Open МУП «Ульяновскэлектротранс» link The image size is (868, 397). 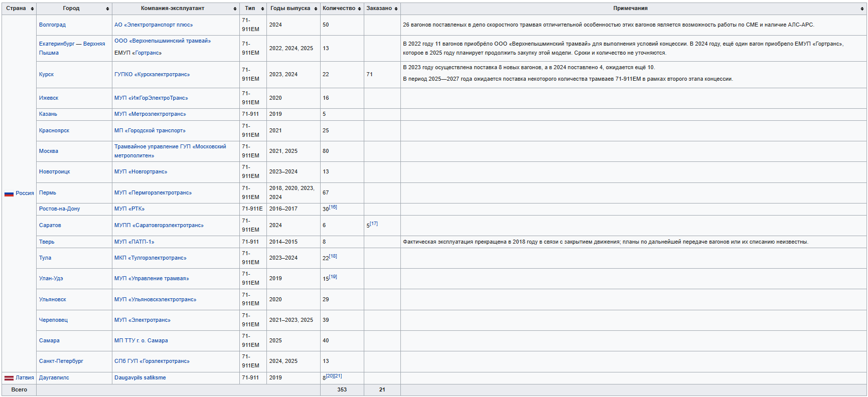(156, 299)
